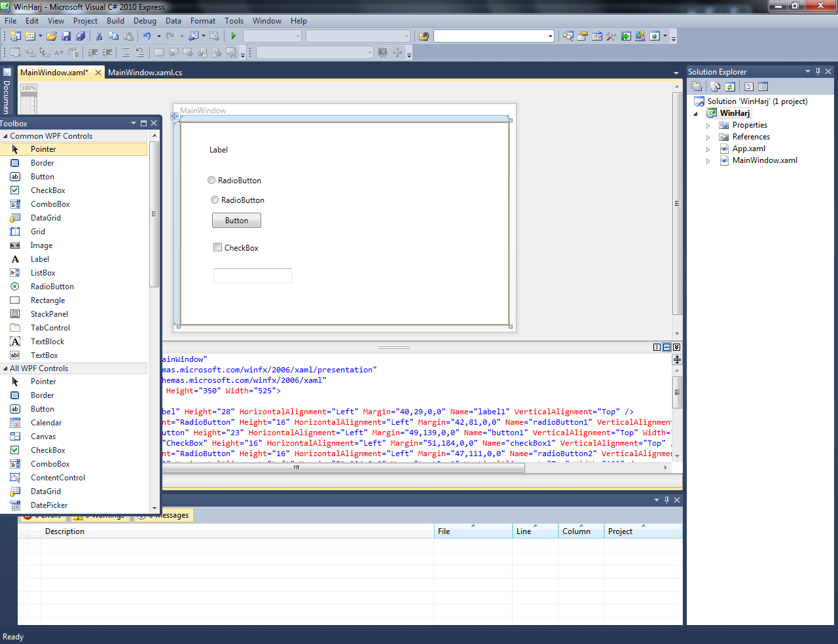Sort error list by Project column
The width and height of the screenshot is (838, 644).
click(643, 531)
